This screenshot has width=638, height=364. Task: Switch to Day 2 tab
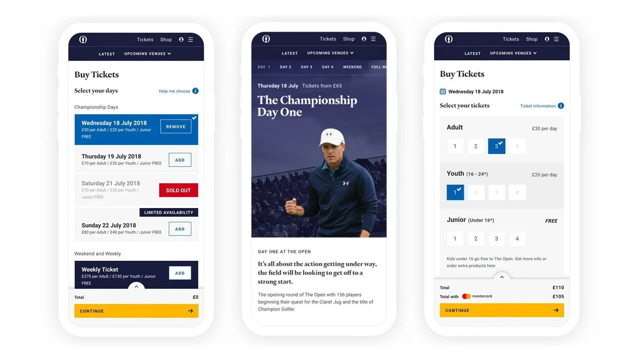point(285,67)
